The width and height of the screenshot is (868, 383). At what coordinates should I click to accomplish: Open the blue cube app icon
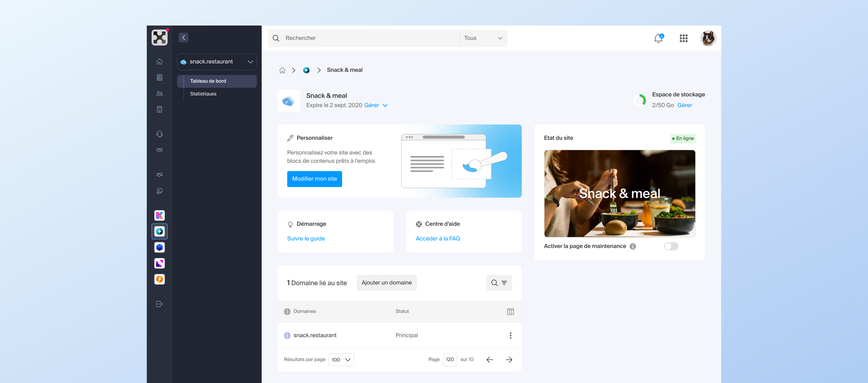159,247
